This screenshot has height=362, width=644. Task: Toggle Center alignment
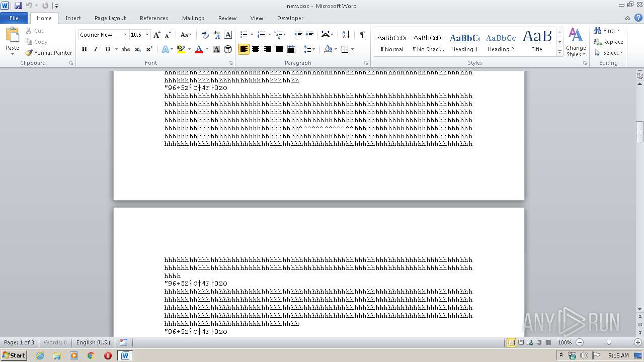click(256, 49)
